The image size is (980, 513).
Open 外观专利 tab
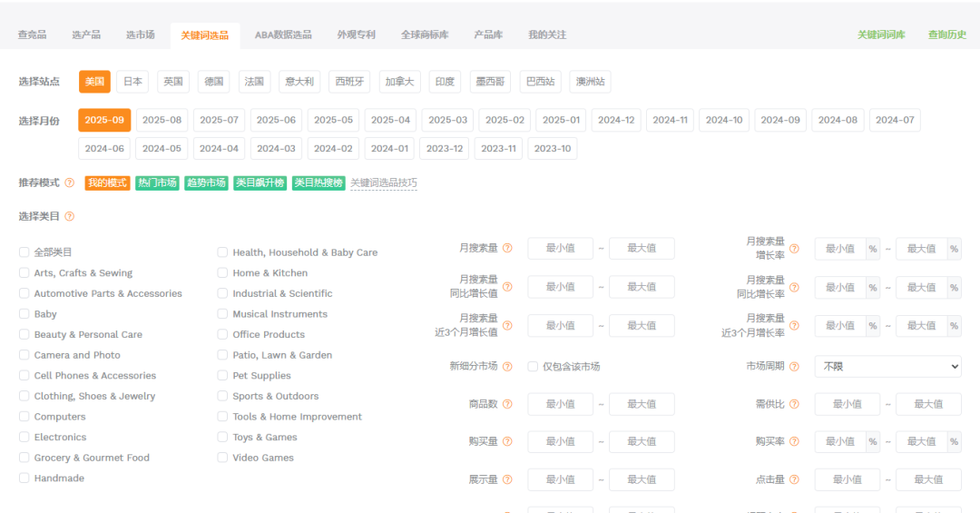[357, 35]
